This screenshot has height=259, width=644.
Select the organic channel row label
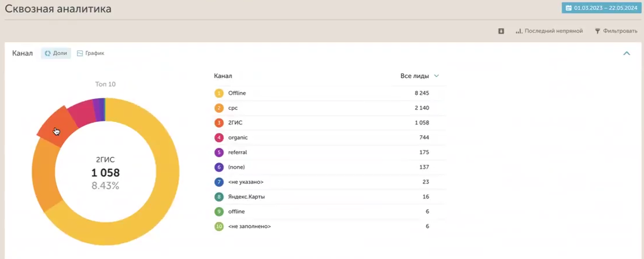[x=238, y=138]
